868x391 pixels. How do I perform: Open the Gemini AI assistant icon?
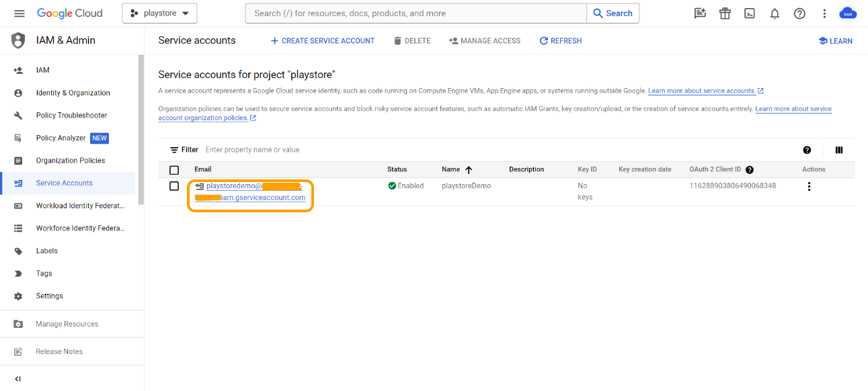700,13
